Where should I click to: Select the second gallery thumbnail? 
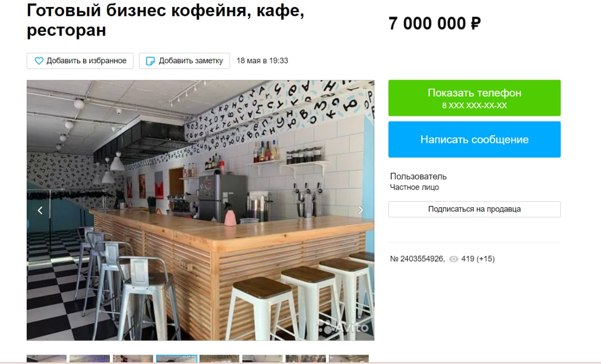pyautogui.click(x=90, y=359)
